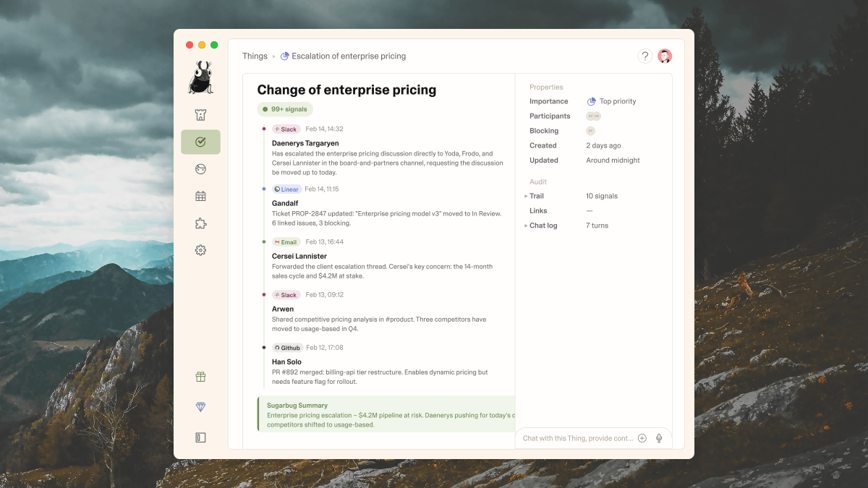Screen dimensions: 868x488
Task: Go to Things in breadcrumb
Action: pos(255,56)
